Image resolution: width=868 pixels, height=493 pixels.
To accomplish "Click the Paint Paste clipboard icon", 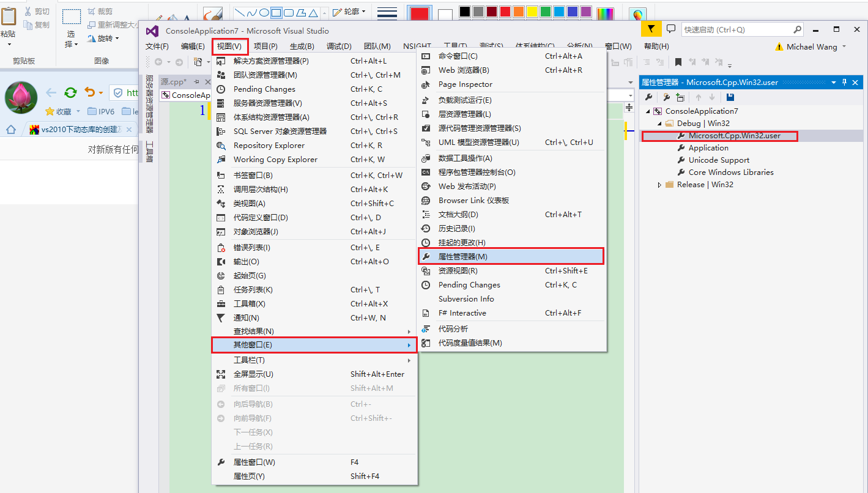I will click(8, 17).
